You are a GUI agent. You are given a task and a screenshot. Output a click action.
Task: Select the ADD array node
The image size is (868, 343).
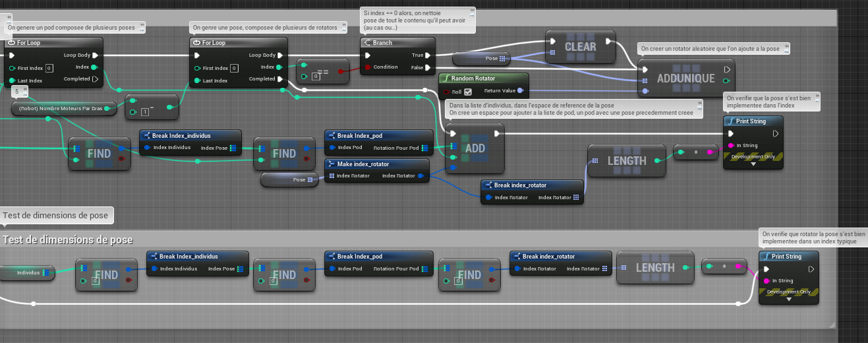tap(475, 149)
